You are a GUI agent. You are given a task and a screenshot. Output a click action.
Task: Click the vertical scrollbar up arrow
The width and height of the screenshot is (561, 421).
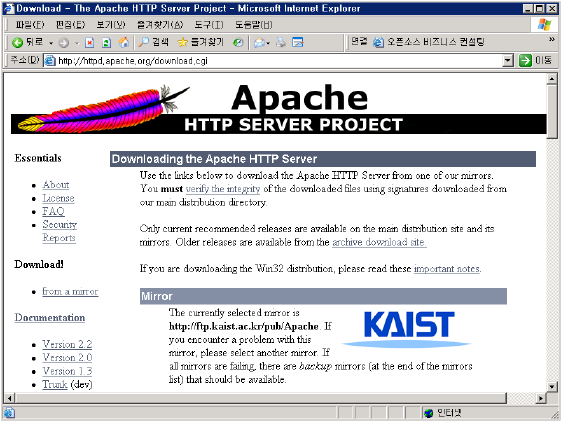[x=552, y=78]
